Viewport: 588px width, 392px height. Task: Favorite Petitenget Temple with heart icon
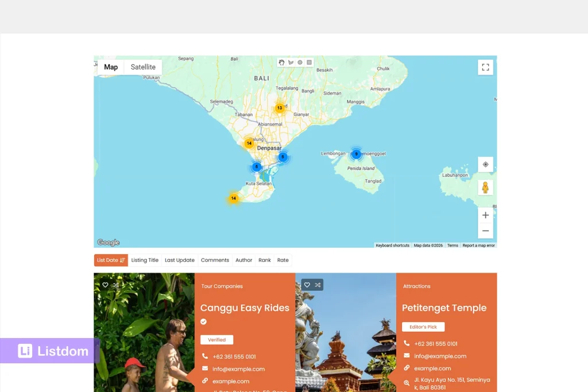[x=307, y=285]
